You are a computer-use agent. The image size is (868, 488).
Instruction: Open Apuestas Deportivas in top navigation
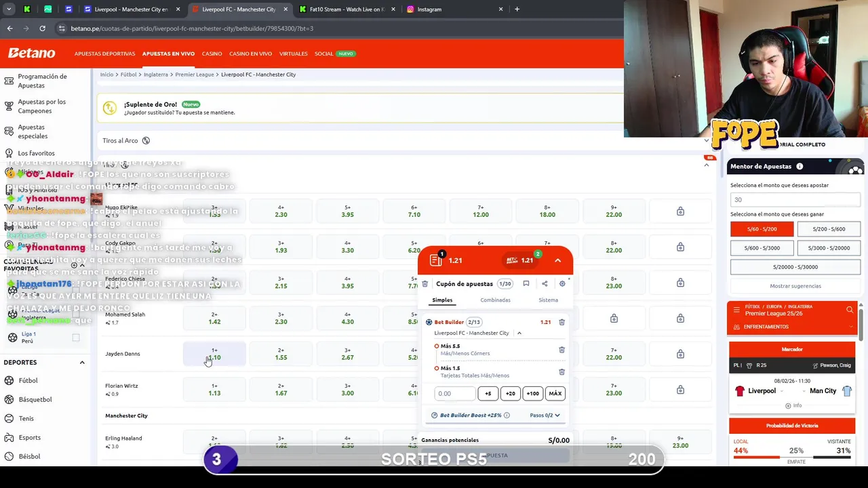pos(104,54)
